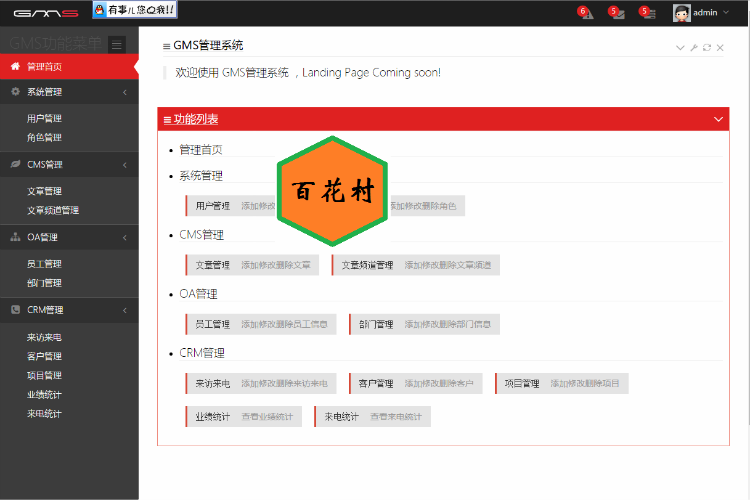Select 客户管理 in sidebar

(x=44, y=356)
